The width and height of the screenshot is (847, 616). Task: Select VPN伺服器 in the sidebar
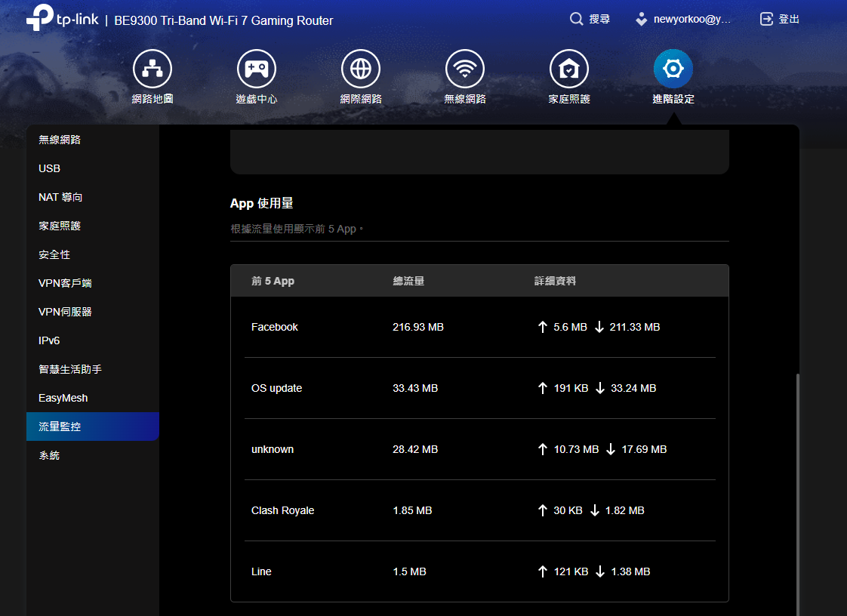click(x=93, y=311)
